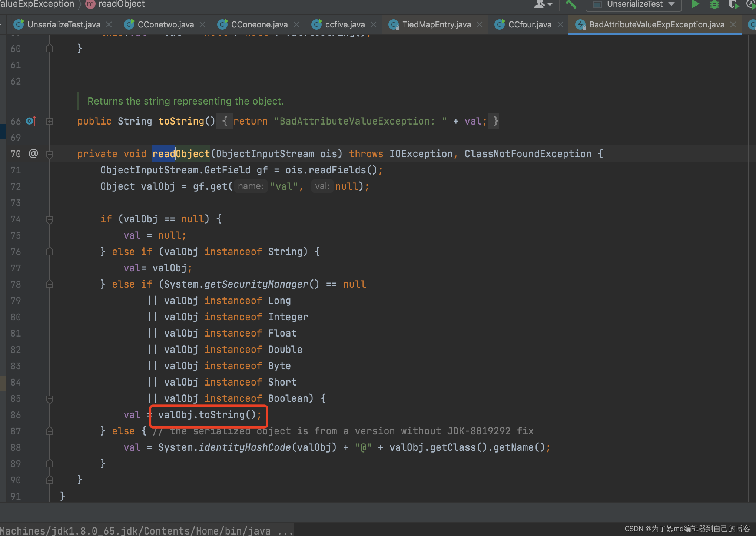Click line number 70 in the gutter
The width and height of the screenshot is (756, 536).
point(16,154)
